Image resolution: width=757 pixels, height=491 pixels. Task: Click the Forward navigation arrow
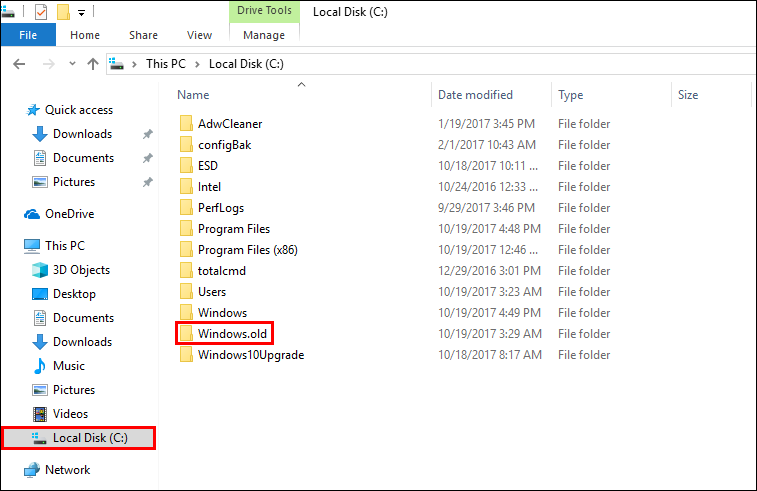click(49, 64)
